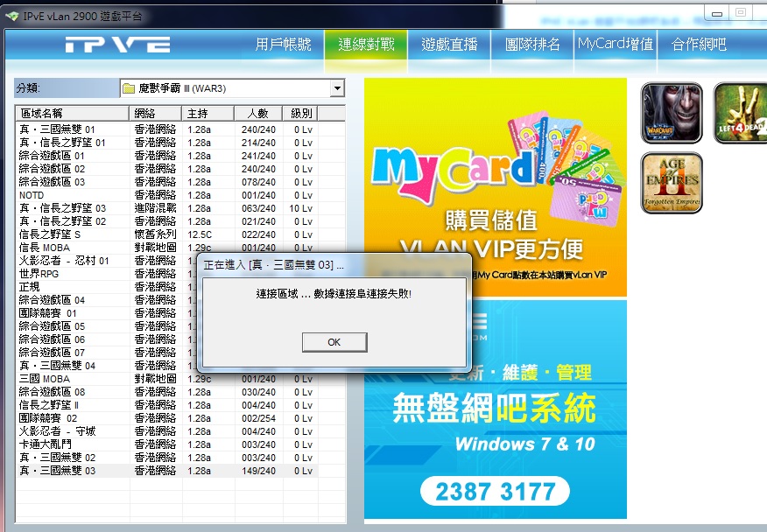Open the MyCard增值 tab
The width and height of the screenshot is (767, 532).
(616, 45)
